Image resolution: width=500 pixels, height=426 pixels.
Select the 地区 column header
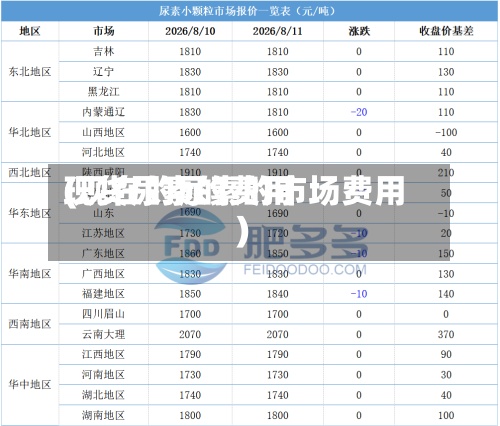pyautogui.click(x=30, y=31)
